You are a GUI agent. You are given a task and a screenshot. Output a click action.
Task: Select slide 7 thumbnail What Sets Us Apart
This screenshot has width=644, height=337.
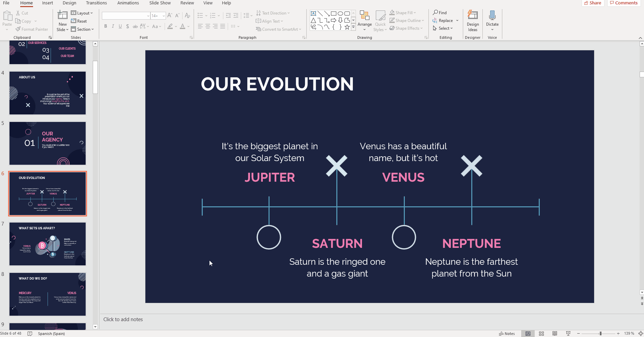click(x=48, y=244)
